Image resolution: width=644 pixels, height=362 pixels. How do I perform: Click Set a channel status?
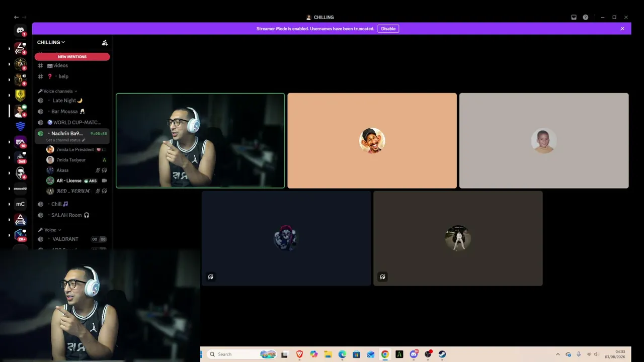[x=66, y=140]
